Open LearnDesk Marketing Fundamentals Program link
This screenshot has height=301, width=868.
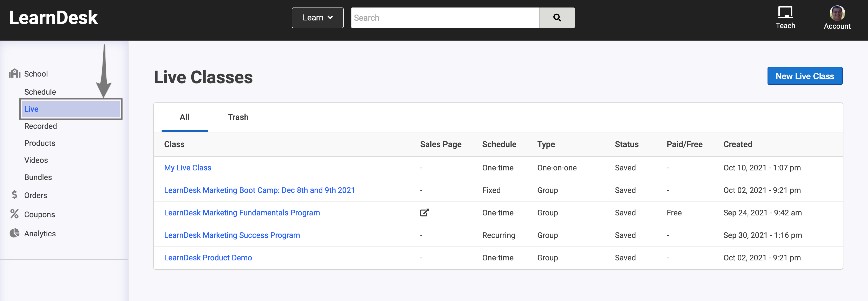pyautogui.click(x=242, y=213)
